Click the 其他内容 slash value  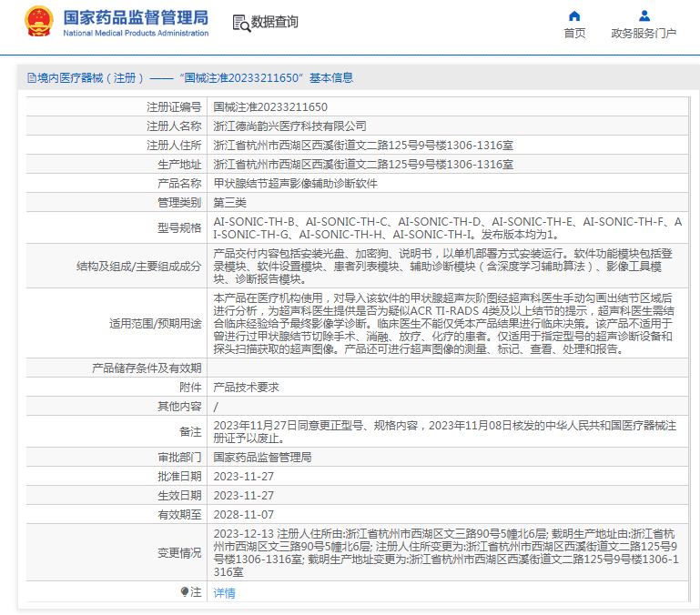216,407
